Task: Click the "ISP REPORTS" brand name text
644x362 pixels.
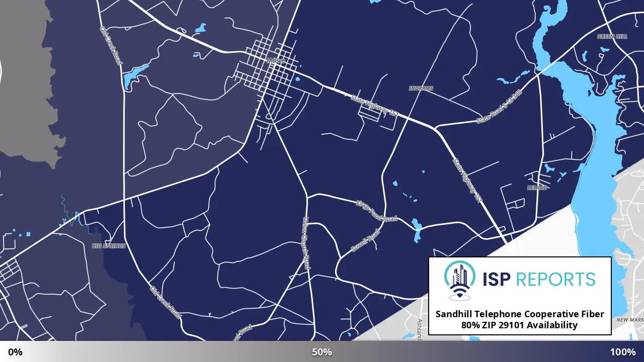Action: click(538, 280)
